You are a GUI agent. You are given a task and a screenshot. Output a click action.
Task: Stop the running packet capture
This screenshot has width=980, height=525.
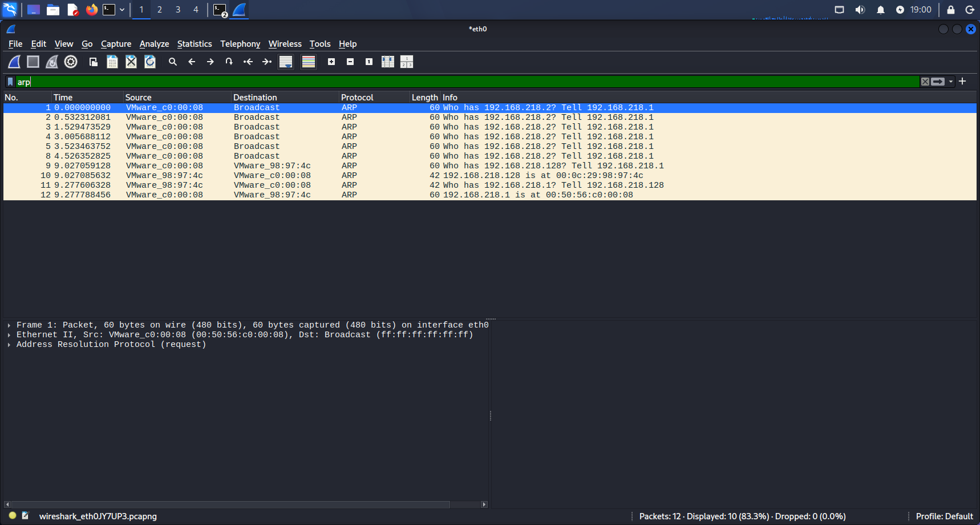(33, 62)
